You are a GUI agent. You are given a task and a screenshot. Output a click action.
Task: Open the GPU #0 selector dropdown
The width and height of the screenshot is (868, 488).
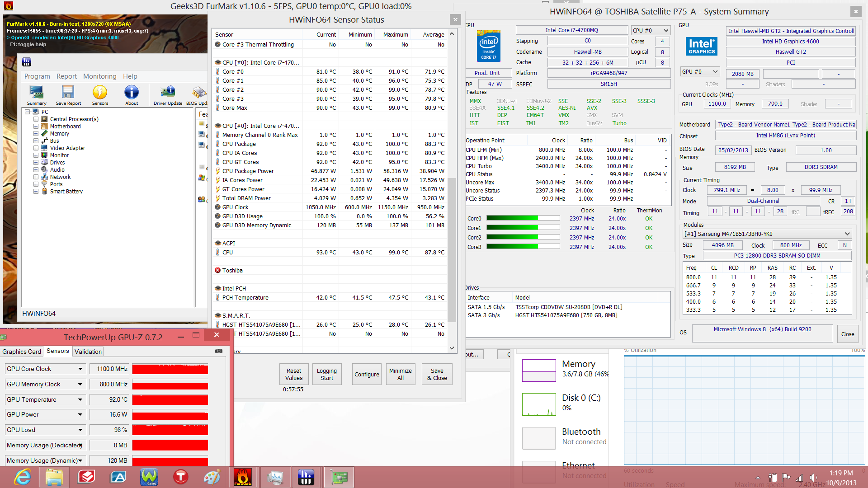tap(700, 71)
